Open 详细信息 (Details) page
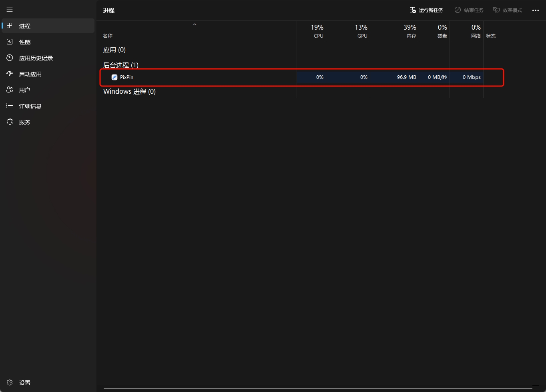This screenshot has width=546, height=392. (30, 106)
